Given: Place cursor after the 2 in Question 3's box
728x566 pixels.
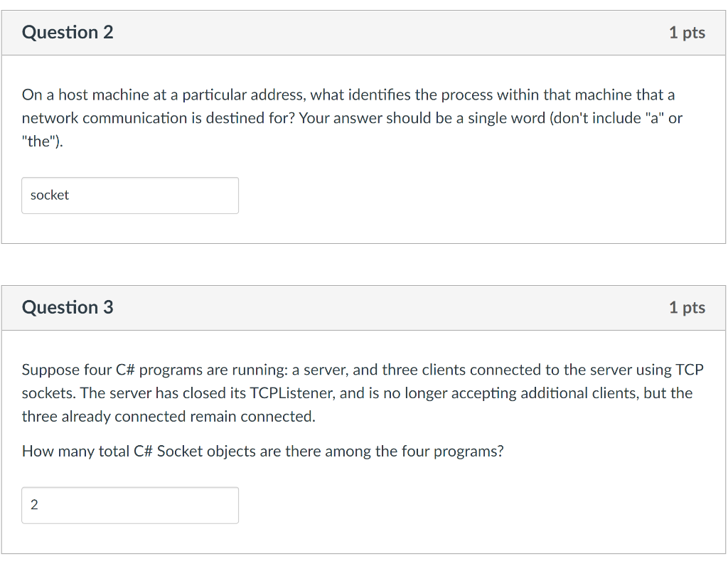Looking at the screenshot, I should pyautogui.click(x=39, y=505).
